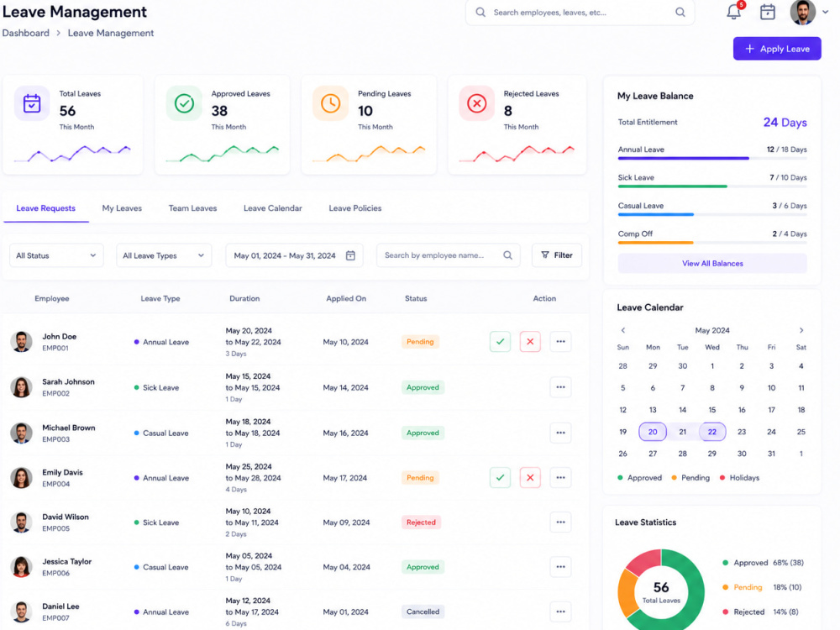Click the Pending legend in Leave Statistics
The image size is (840, 630).
pyautogui.click(x=762, y=588)
